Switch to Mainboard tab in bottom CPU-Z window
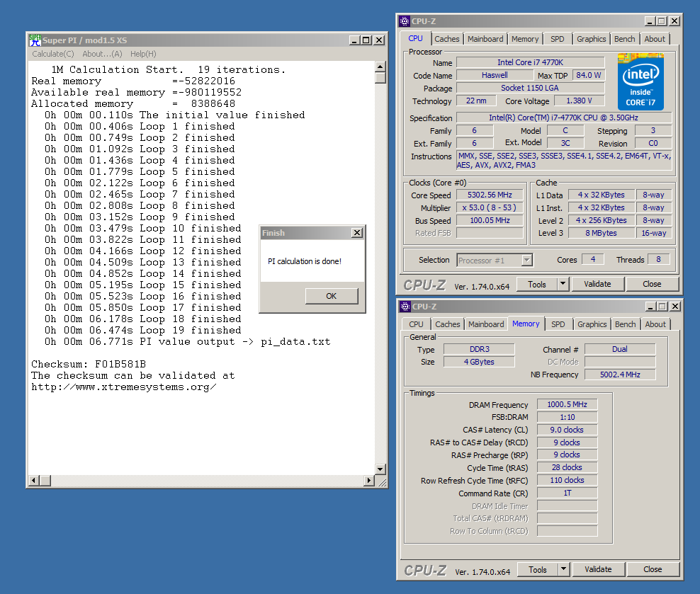 tap(486, 325)
